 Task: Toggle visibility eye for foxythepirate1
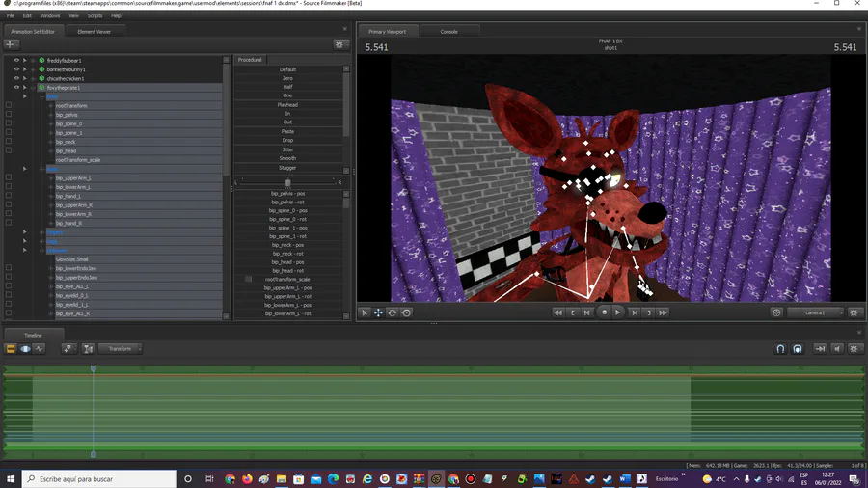(x=16, y=87)
